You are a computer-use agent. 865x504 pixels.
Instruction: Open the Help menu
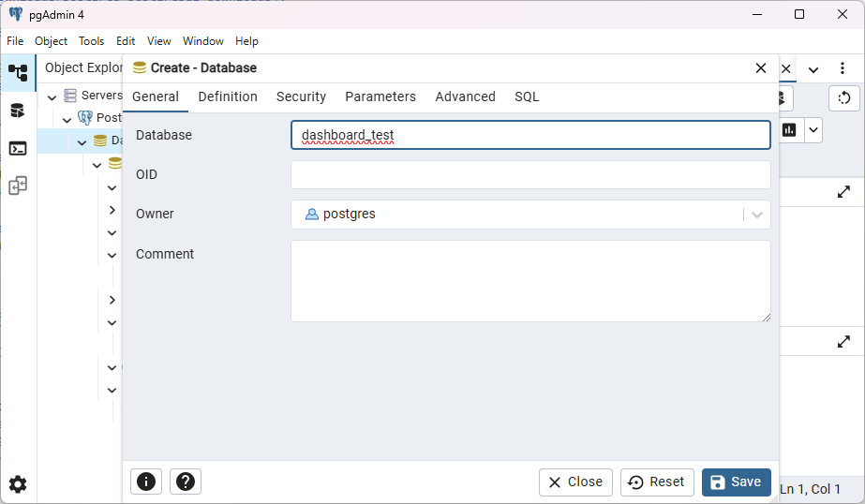246,41
